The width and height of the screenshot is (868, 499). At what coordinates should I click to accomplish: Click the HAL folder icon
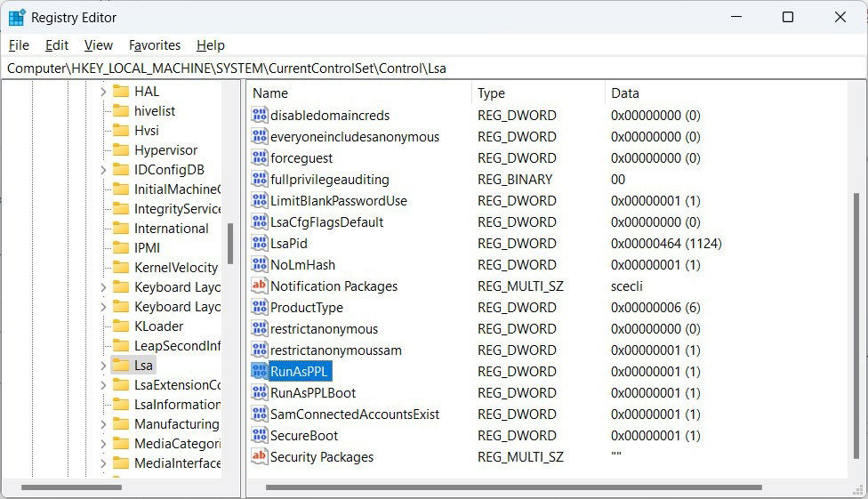[x=121, y=92]
